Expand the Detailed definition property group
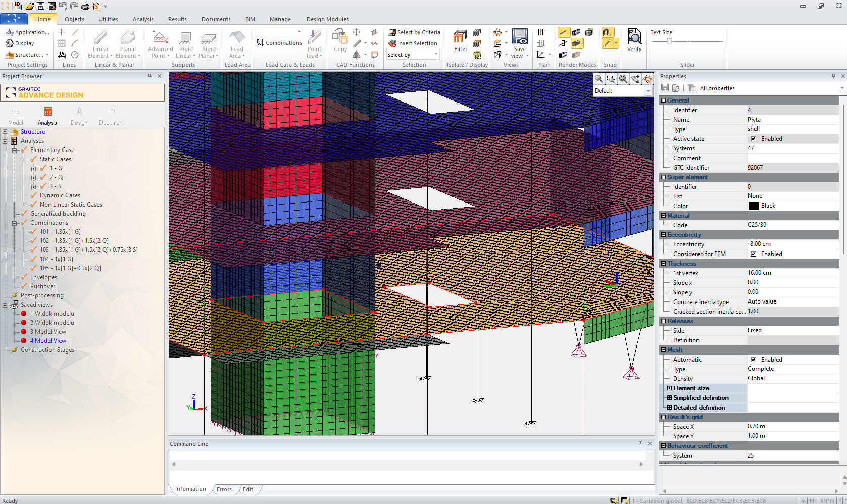847x504 pixels. [669, 408]
